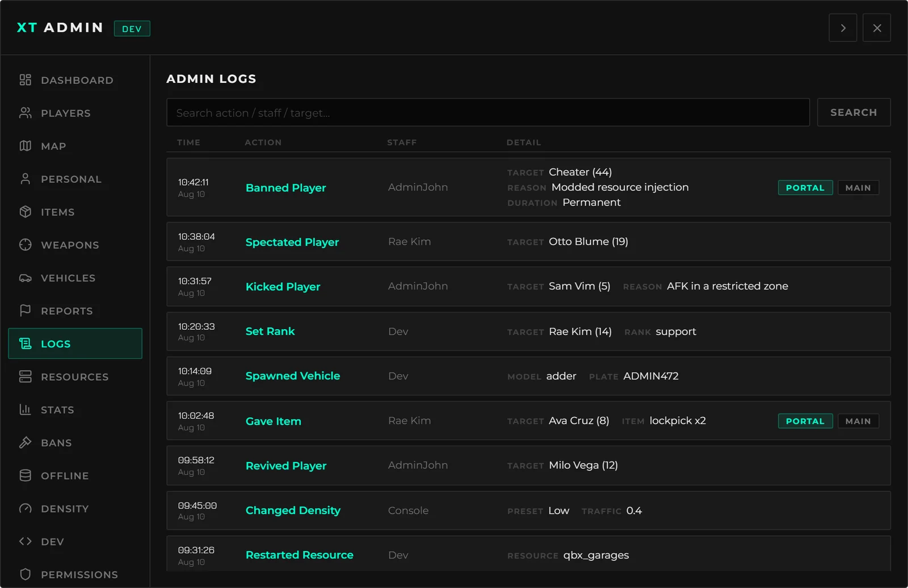908x588 pixels.
Task: Click target Otto Blume (19)
Action: tap(588, 241)
